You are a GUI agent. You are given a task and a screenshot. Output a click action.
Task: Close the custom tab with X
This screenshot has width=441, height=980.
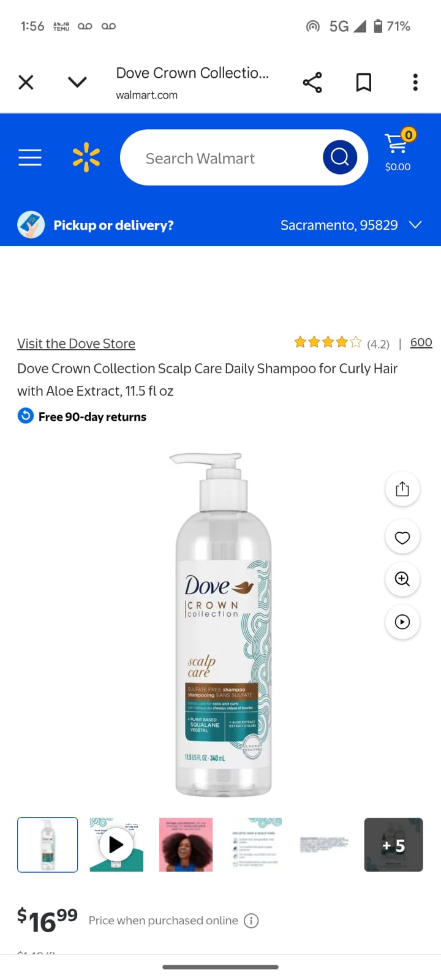tap(26, 82)
